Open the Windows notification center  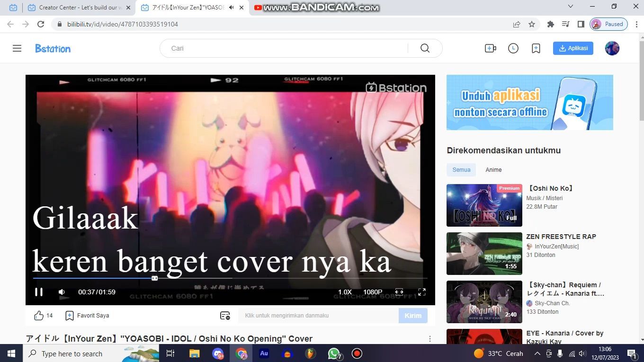pyautogui.click(x=632, y=353)
